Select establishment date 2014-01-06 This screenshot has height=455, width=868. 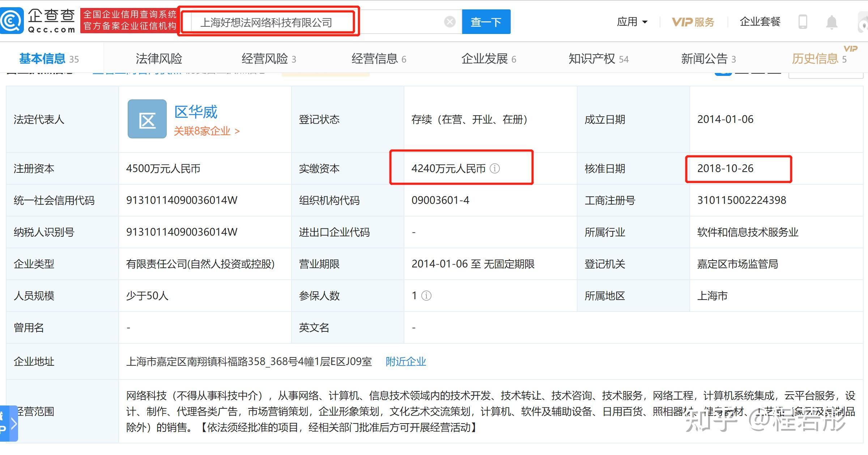click(725, 119)
